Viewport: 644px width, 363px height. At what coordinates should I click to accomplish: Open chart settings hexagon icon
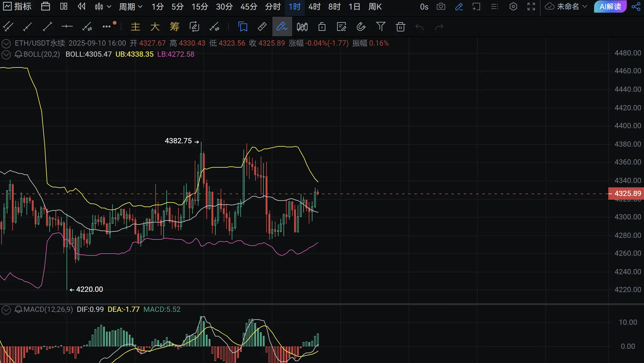coord(513,6)
